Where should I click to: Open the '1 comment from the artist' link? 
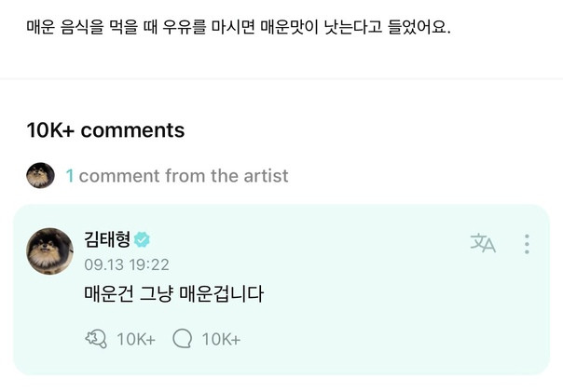[177, 175]
